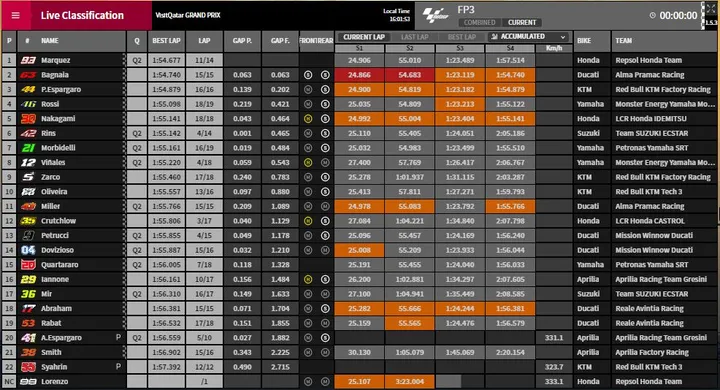Sort by the GAP F. column header
This screenshot has height=390, width=720.
click(280, 41)
